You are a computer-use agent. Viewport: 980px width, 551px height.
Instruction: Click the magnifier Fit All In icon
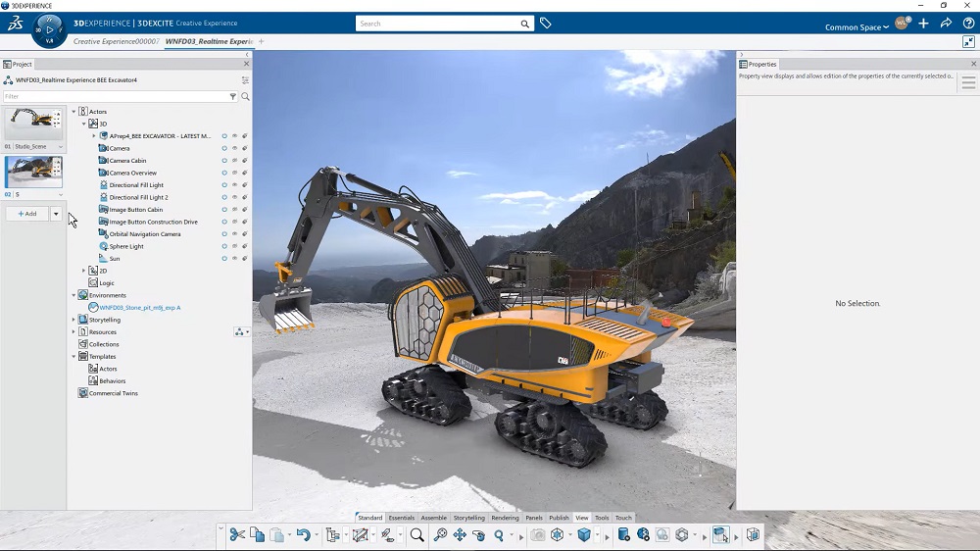click(x=416, y=534)
